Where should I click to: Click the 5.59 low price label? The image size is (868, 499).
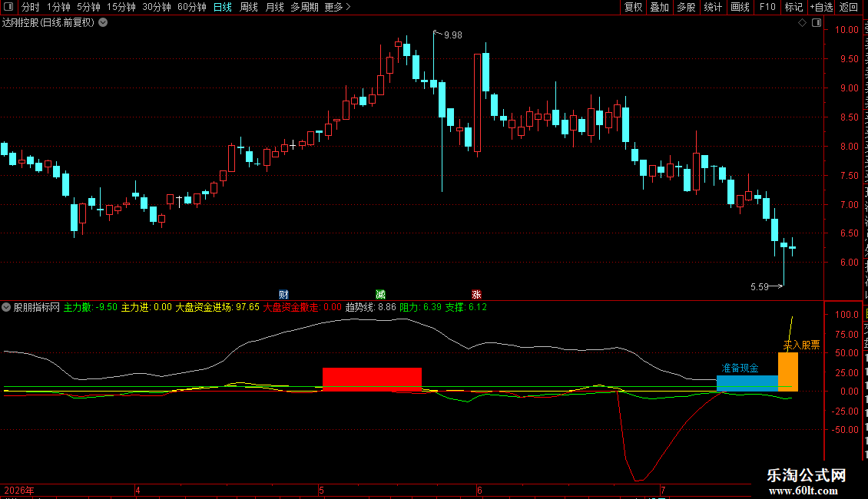tap(760, 286)
